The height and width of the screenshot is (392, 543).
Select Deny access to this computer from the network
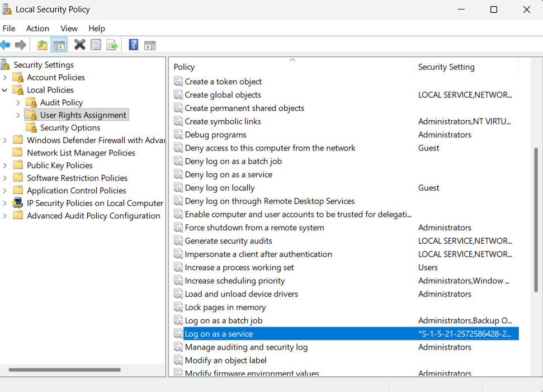[270, 148]
